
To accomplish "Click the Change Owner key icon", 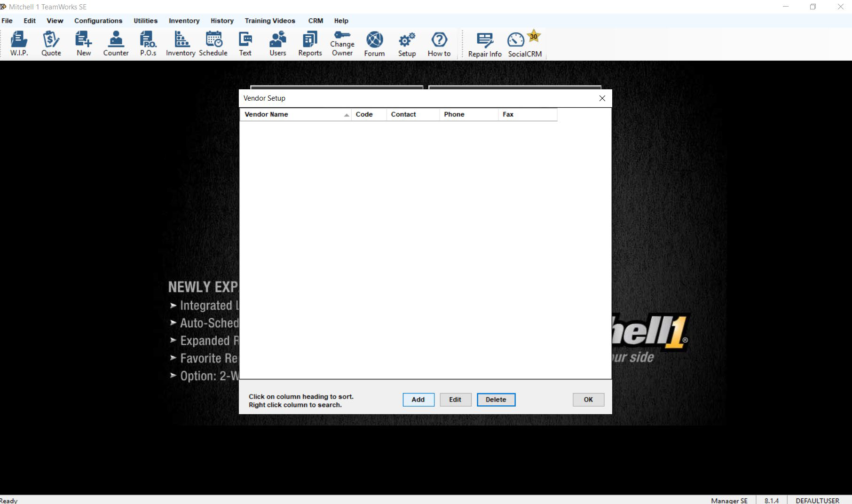I will [342, 43].
